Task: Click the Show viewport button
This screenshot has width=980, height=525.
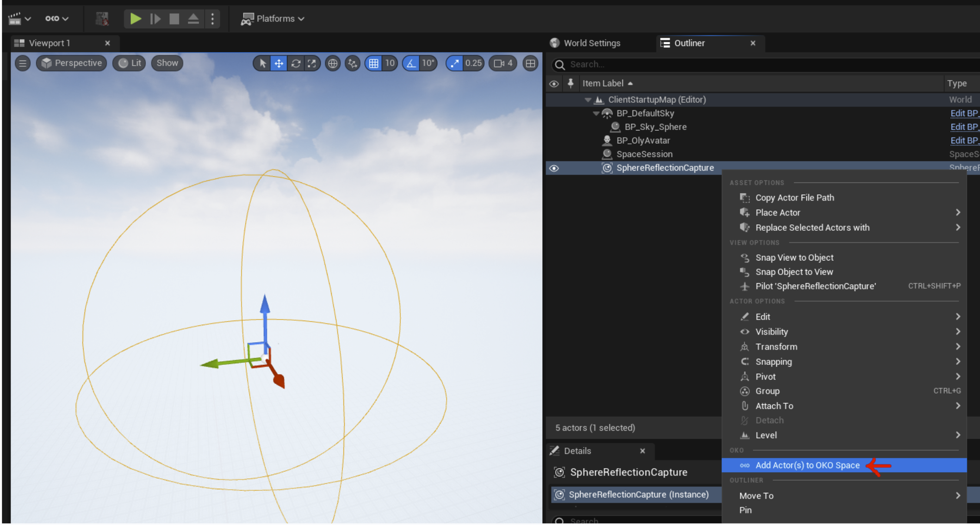Action: 167,63
